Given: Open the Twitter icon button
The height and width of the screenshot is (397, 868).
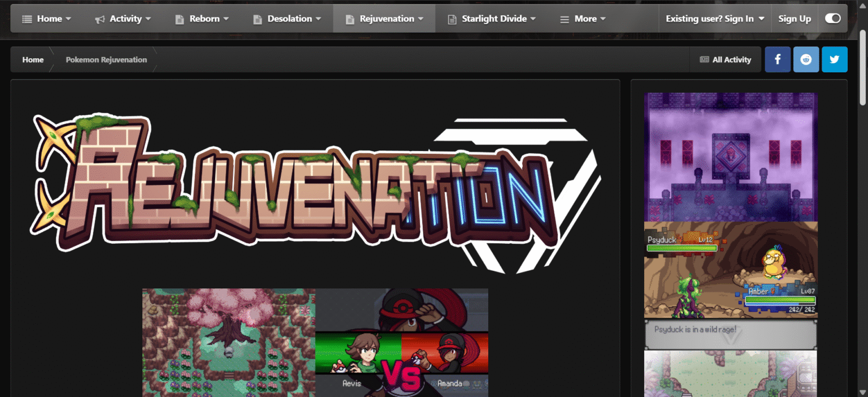Looking at the screenshot, I should coord(835,59).
